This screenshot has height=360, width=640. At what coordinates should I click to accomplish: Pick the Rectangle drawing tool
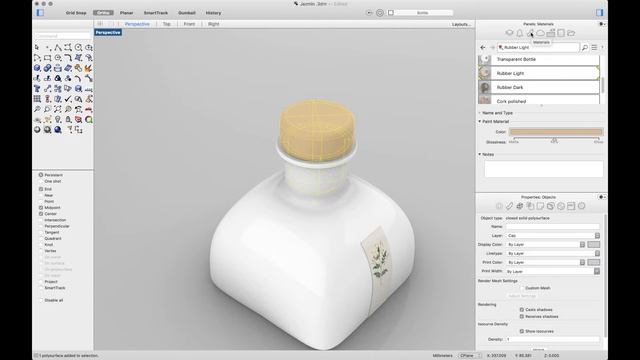(47, 58)
